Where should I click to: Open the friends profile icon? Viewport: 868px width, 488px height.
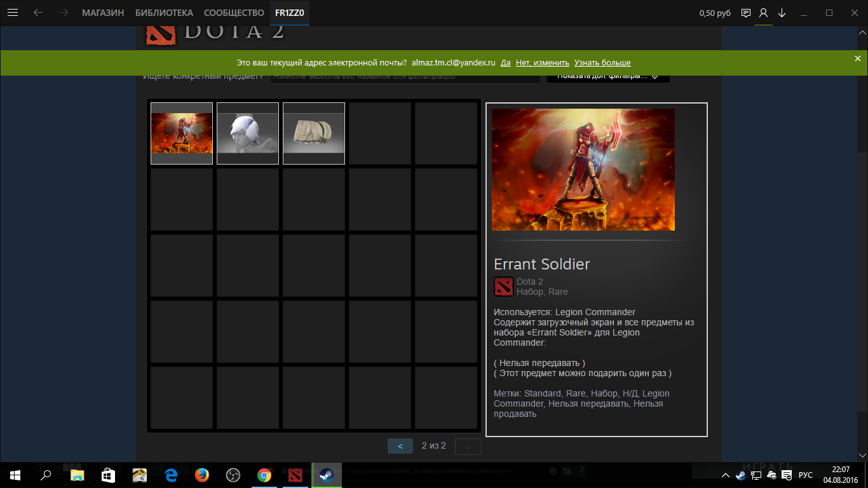tap(764, 13)
